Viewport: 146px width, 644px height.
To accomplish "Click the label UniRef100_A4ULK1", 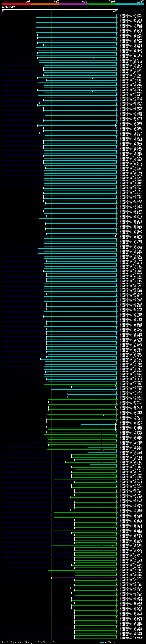I will click(131, 392).
